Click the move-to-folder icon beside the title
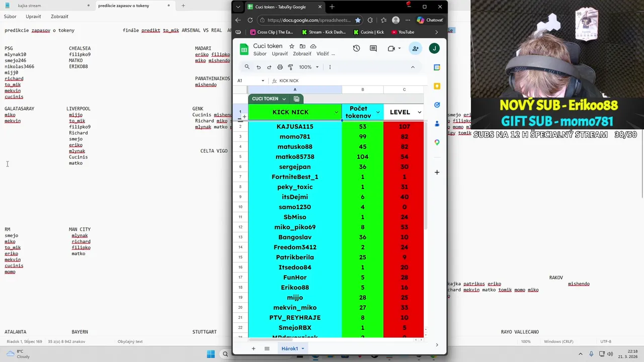644x362 pixels. click(302, 46)
